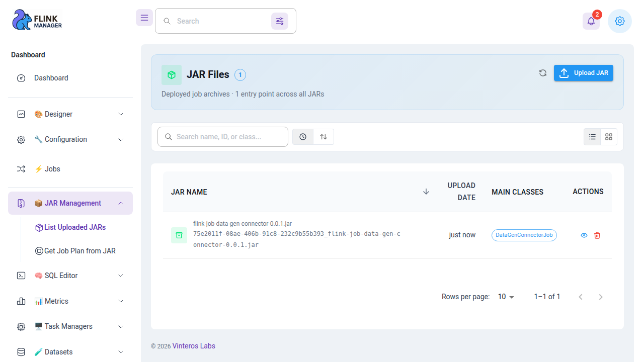Click the green JAR Files cube icon
The image size is (644, 362).
click(172, 75)
